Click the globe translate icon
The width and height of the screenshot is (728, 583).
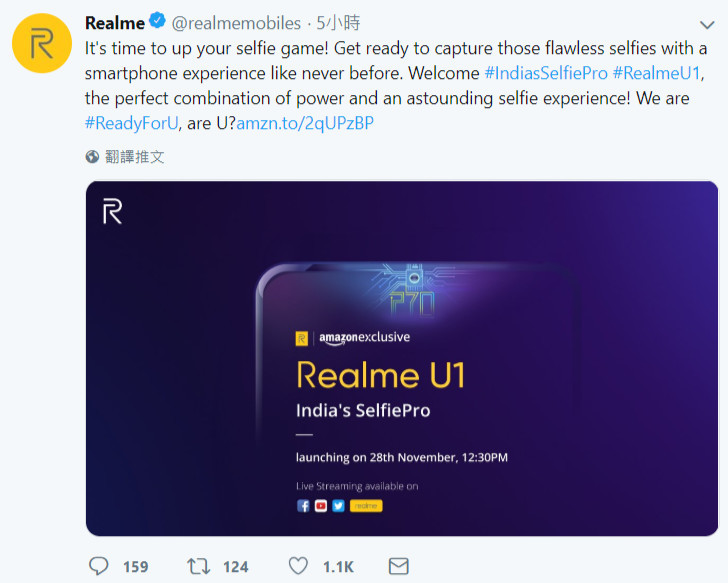coord(93,157)
